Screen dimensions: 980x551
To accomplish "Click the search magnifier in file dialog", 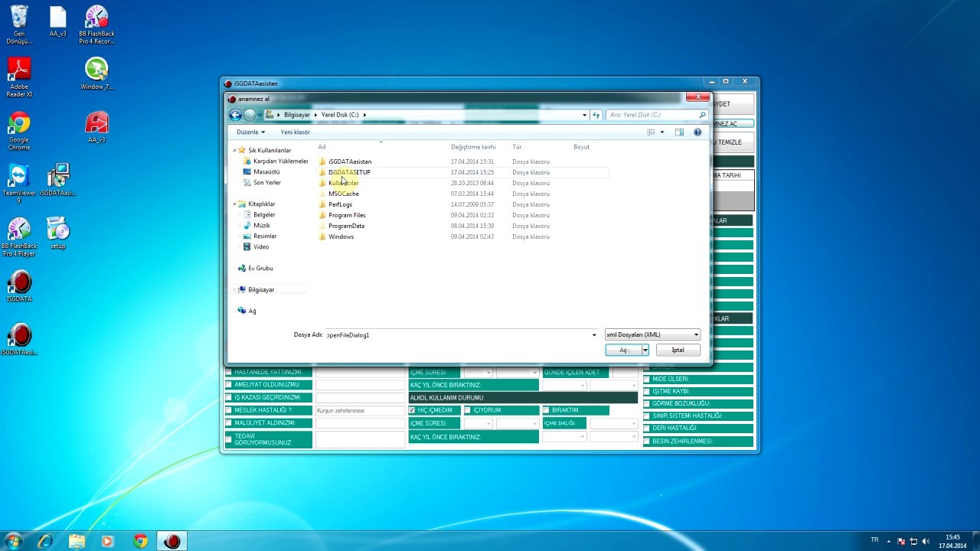I will point(702,115).
